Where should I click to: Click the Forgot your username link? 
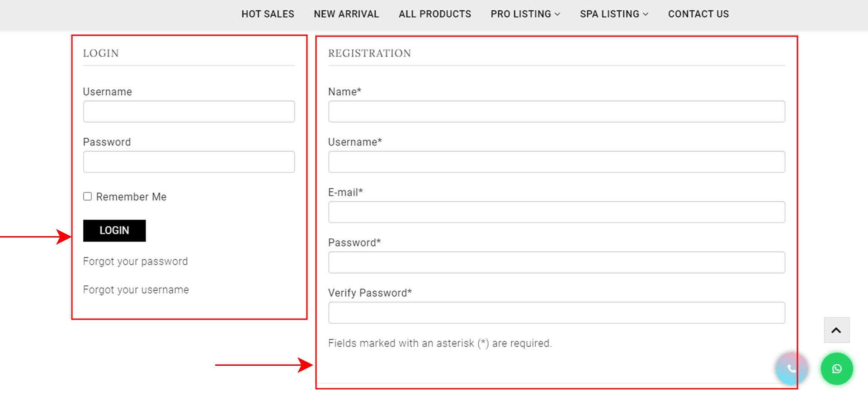coord(136,290)
